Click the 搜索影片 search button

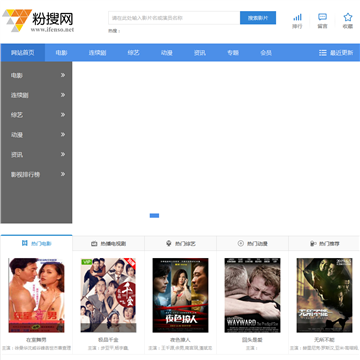click(x=258, y=18)
